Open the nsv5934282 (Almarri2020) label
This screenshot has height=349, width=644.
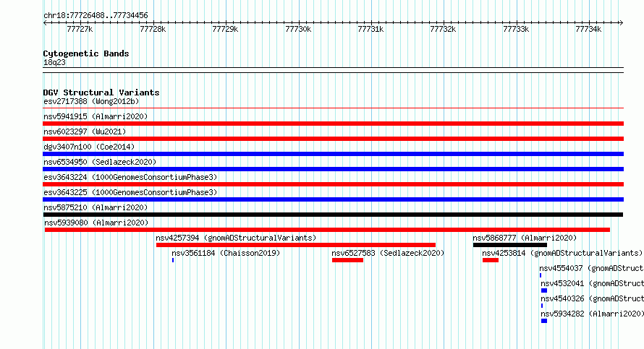tap(592, 314)
